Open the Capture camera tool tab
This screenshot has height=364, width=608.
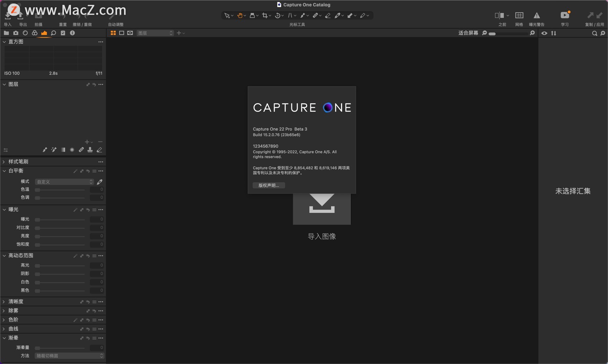(x=16, y=33)
